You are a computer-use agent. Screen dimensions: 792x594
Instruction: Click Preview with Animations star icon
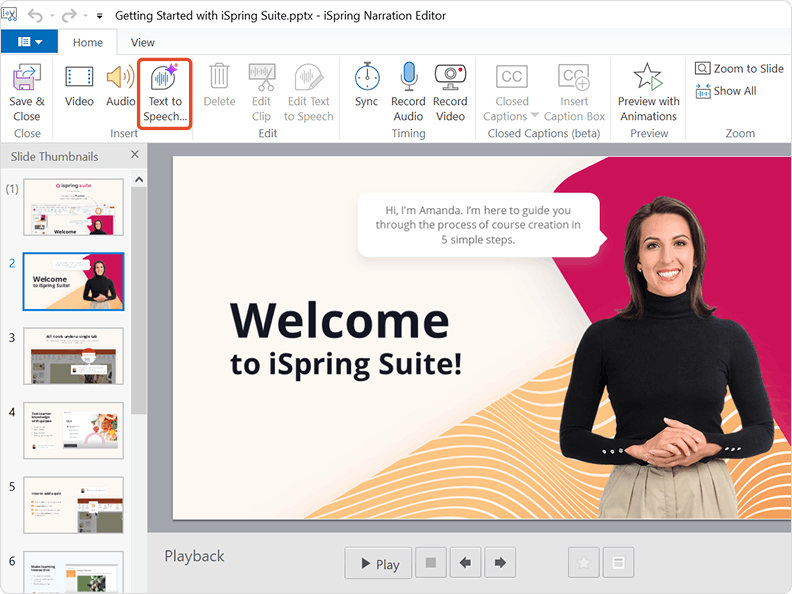648,77
